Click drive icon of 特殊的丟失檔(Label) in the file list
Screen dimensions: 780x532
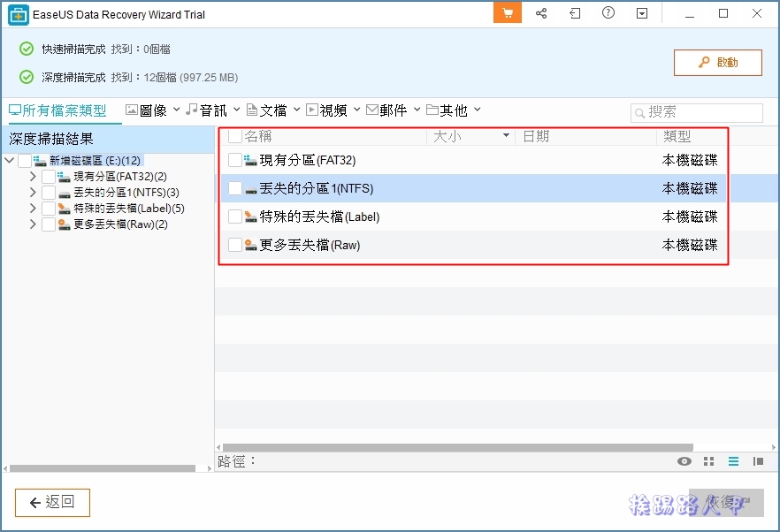pos(251,217)
